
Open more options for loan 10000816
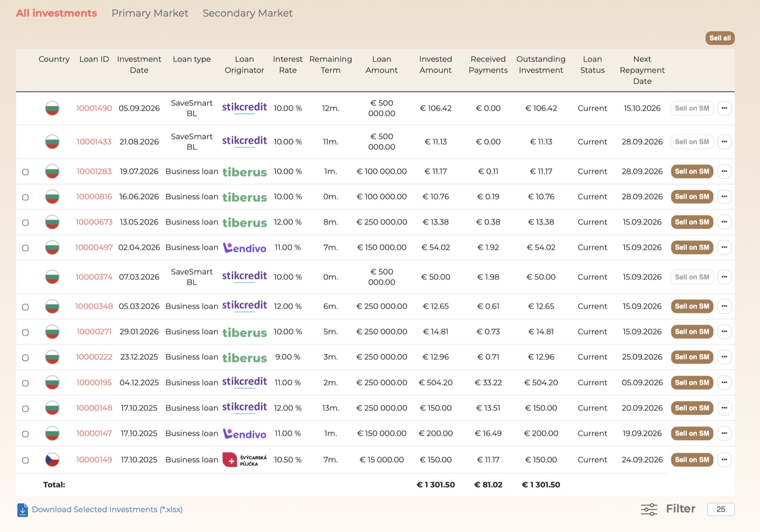(724, 197)
